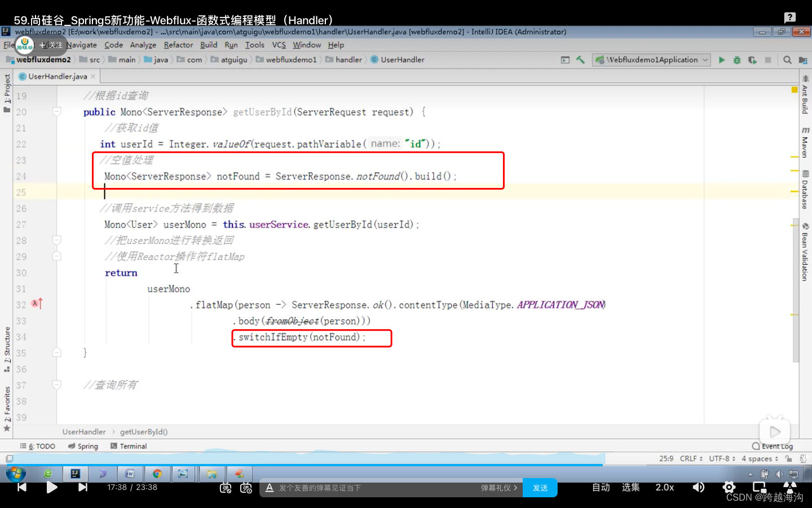This screenshot has height=508, width=812.
Task: Run with Coverage shield icon
Action: click(x=752, y=60)
